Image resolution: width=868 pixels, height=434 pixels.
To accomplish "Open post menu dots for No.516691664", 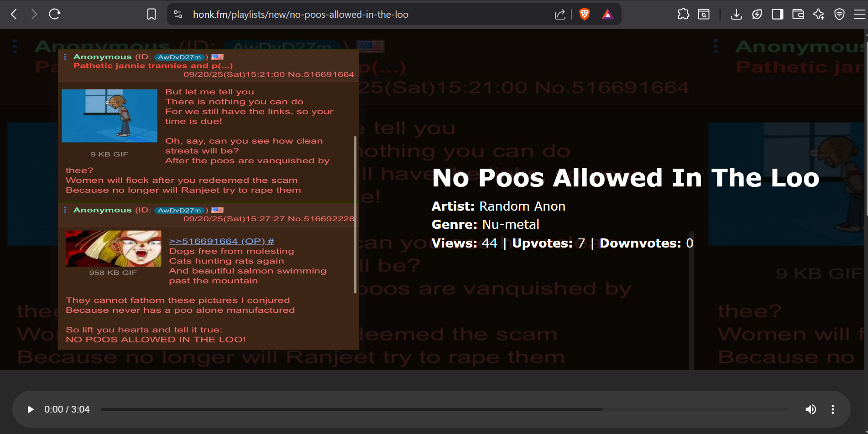I will click(x=65, y=57).
